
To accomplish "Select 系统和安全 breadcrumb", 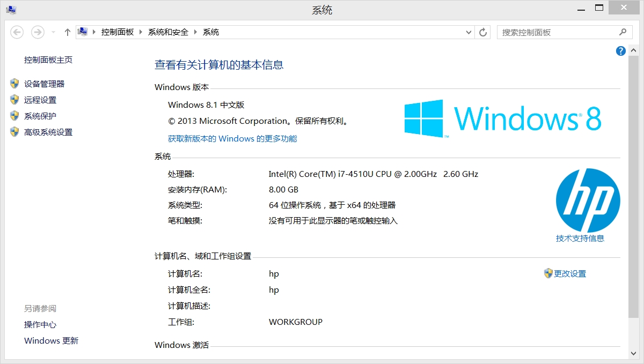I will tap(169, 32).
